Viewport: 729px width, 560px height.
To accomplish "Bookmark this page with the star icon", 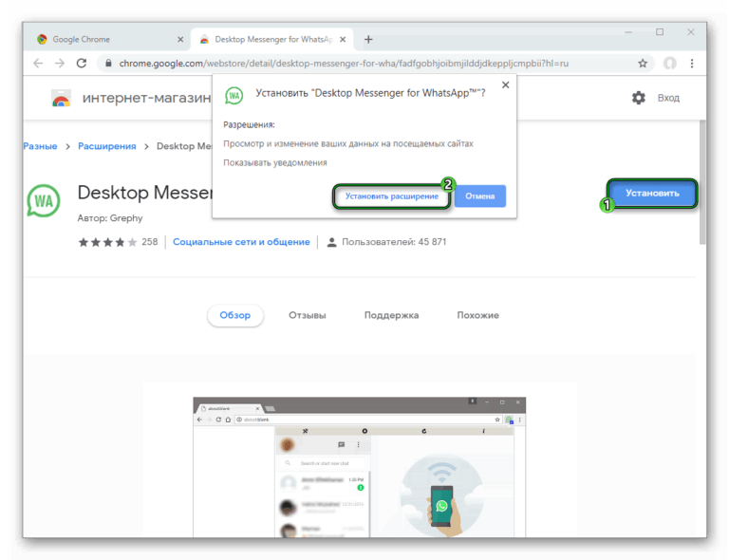I will (643, 64).
